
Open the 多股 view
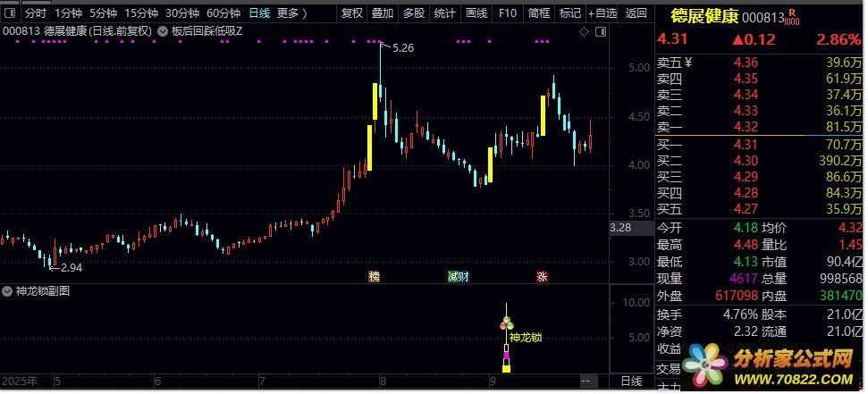pos(414,13)
